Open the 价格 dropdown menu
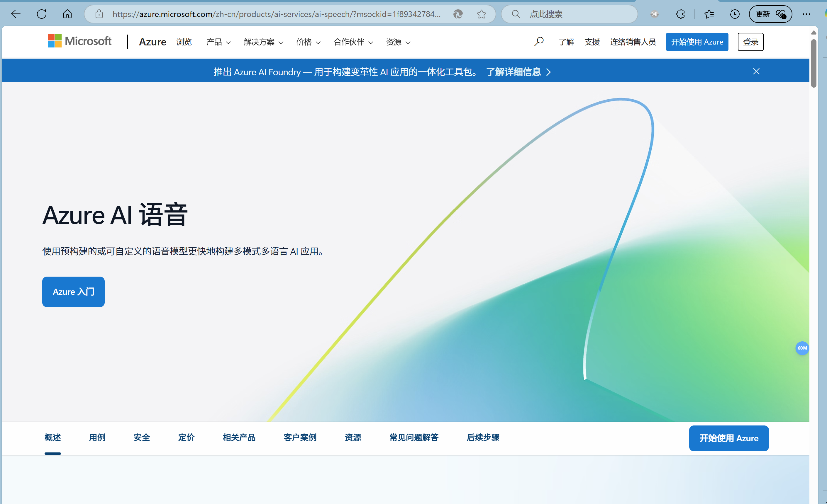The width and height of the screenshot is (827, 504). pyautogui.click(x=308, y=42)
